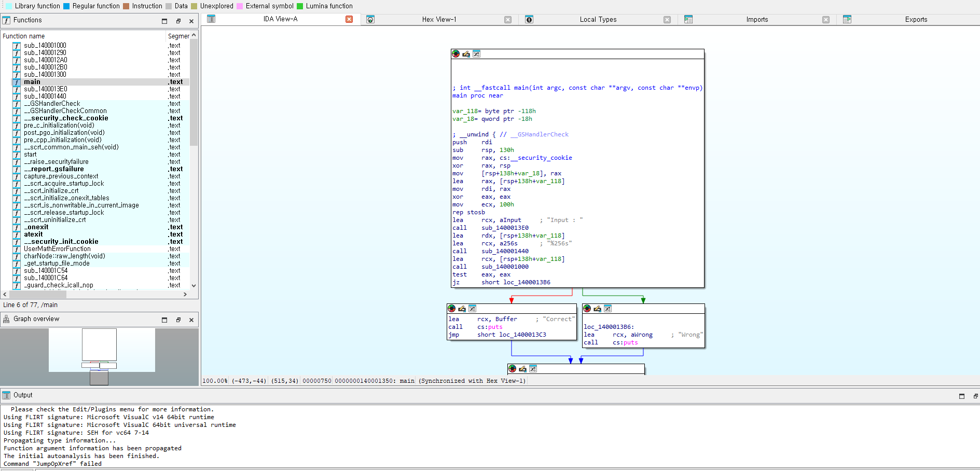Viewport: 980px width, 471px height.
Task: Click the Regular function legend color swatch
Action: pyautogui.click(x=66, y=6)
